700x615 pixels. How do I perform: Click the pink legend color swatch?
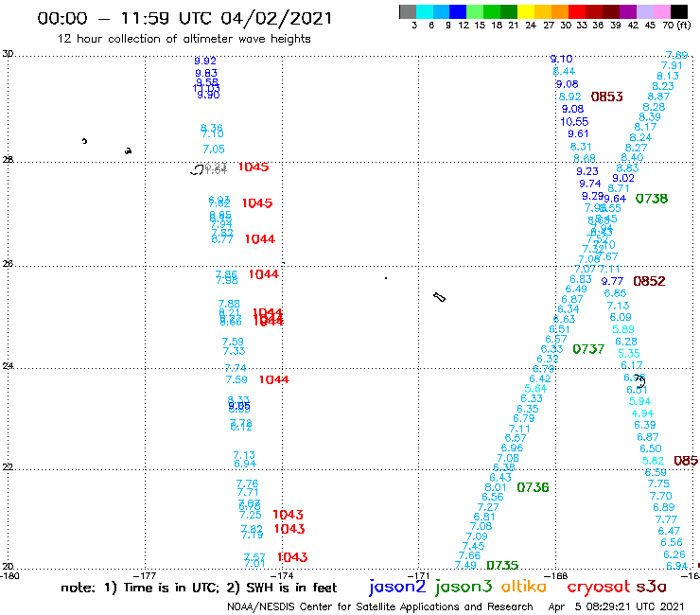[x=661, y=11]
